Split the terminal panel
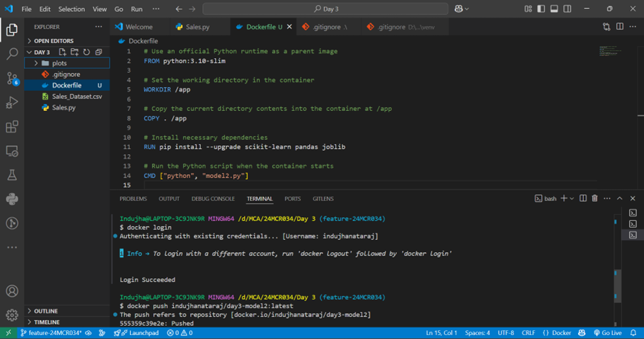This screenshot has height=339, width=644. coord(583,198)
